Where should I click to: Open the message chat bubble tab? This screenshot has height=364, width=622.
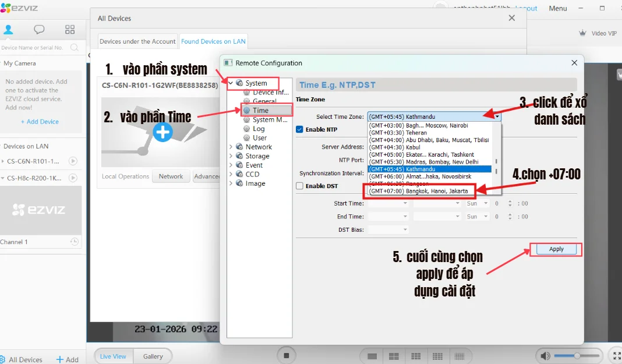click(39, 30)
